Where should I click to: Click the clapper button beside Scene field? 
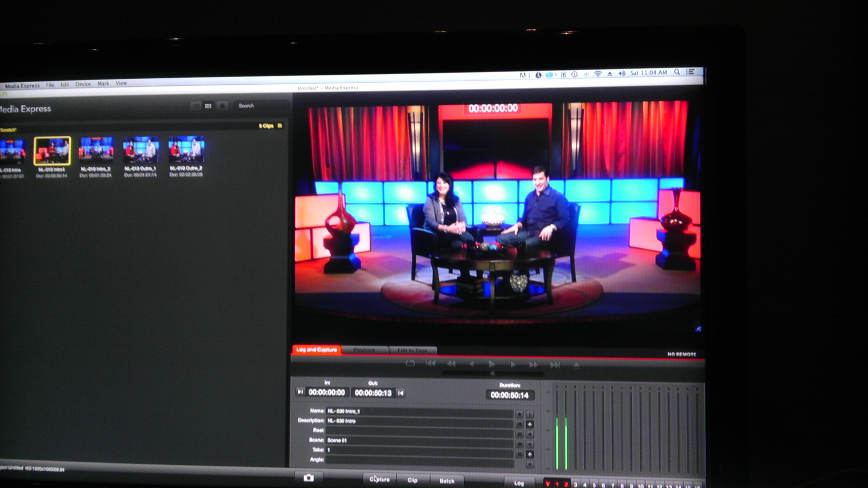519,444
